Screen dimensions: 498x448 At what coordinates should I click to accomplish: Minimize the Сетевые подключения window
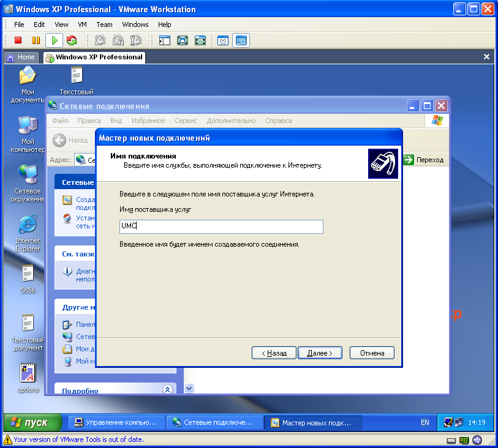pyautogui.click(x=412, y=105)
